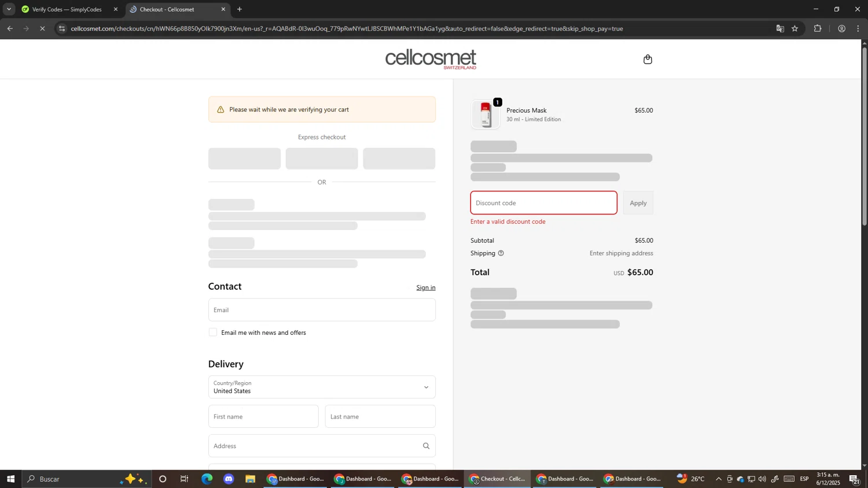
Task: Click the browser back arrow
Action: 10,28
